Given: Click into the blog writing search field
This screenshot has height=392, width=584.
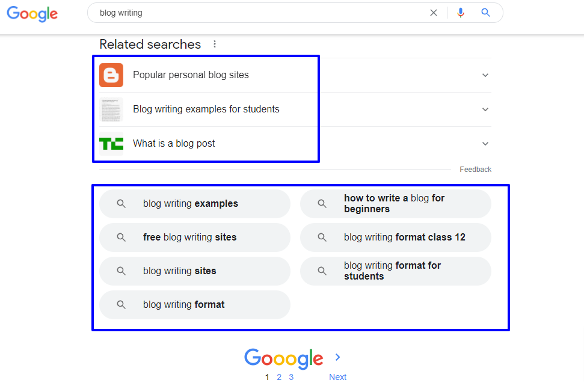Looking at the screenshot, I should 259,13.
